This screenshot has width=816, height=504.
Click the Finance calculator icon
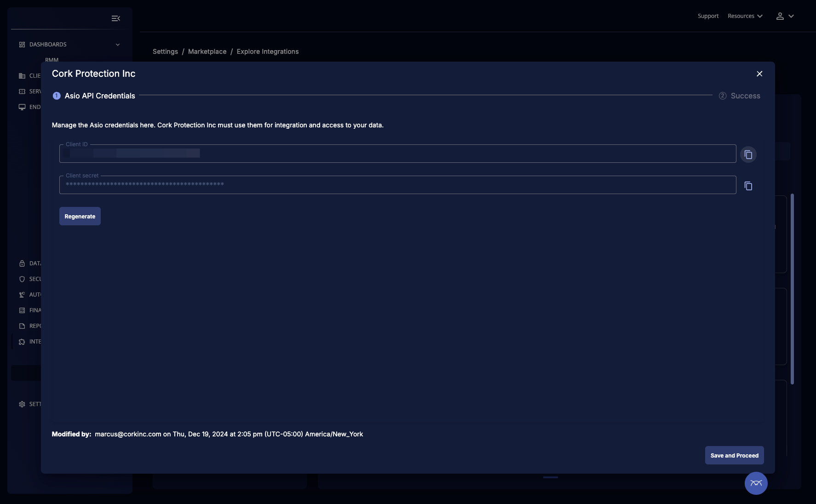point(22,310)
